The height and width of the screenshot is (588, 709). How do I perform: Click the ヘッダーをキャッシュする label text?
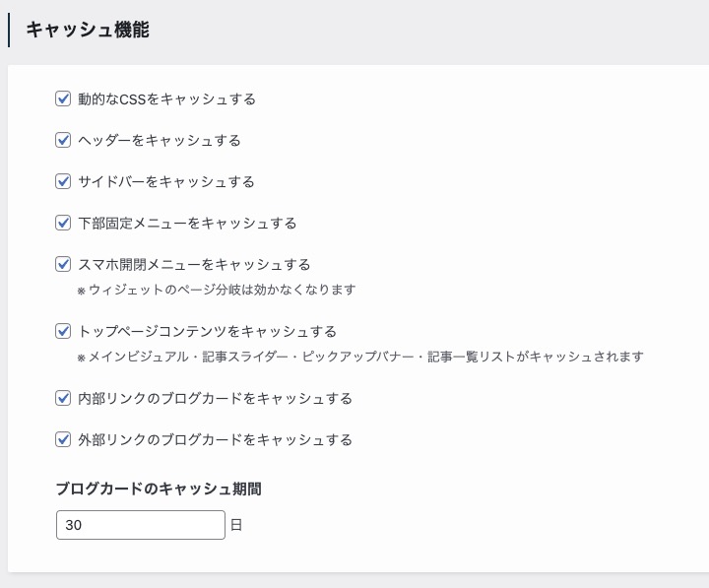tap(160, 140)
